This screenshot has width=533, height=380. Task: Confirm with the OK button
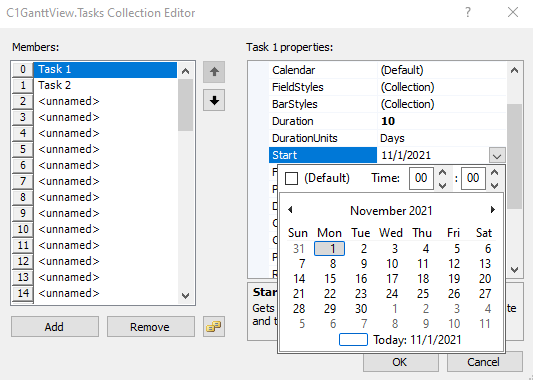(x=400, y=362)
